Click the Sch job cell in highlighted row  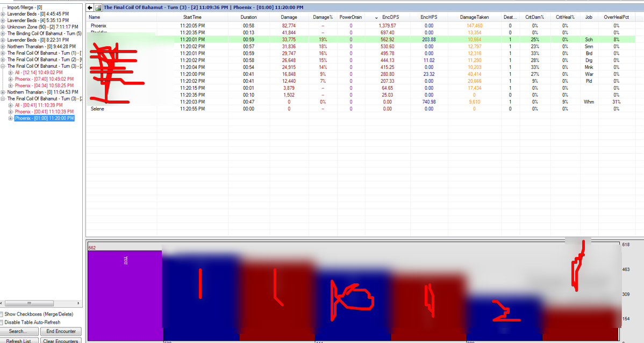[x=589, y=39]
